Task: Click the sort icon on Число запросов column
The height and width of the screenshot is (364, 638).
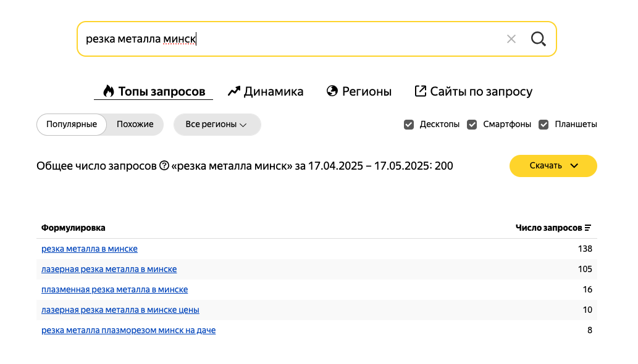Action: 589,227
